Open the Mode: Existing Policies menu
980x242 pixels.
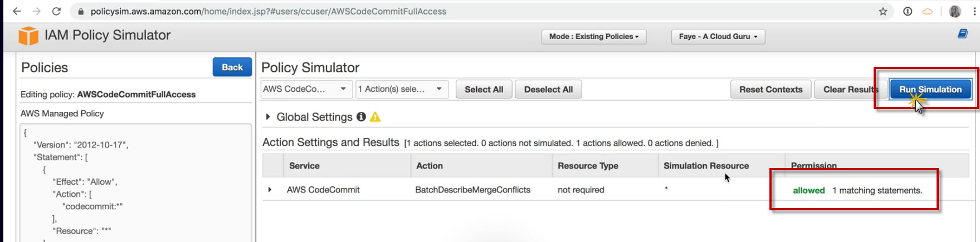click(593, 37)
